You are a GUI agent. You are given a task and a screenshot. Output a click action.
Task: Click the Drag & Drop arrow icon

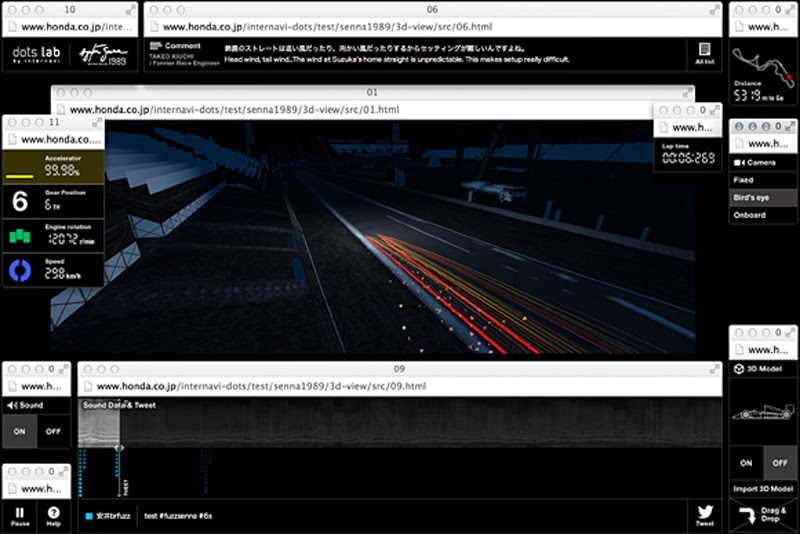point(747,515)
